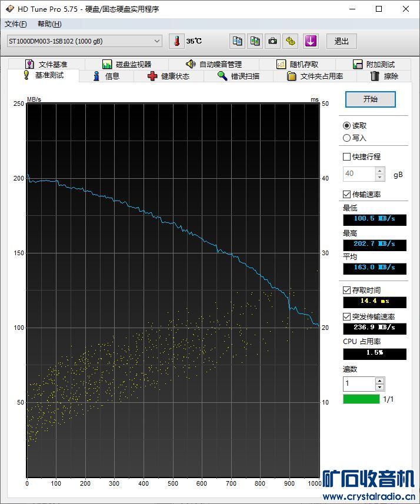
Task: Click the copy text to clipboard icon
Action: (237, 41)
